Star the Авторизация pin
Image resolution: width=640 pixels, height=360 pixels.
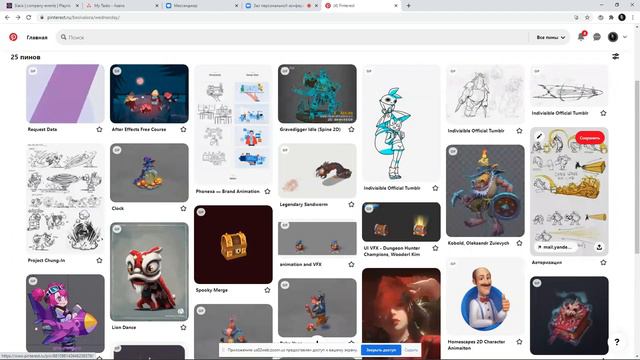pos(603,262)
